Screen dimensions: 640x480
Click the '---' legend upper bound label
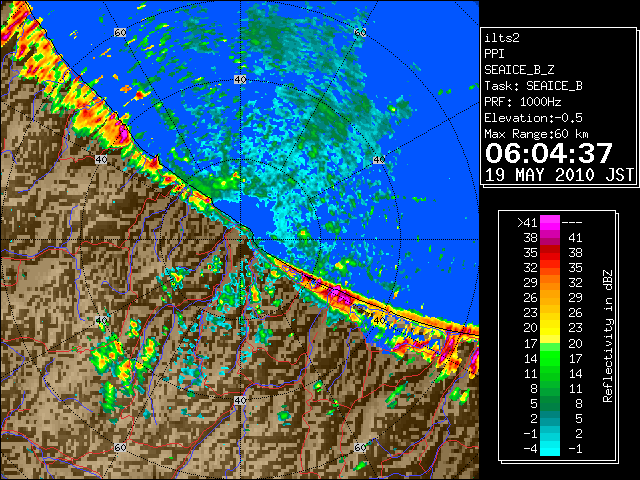(x=572, y=223)
